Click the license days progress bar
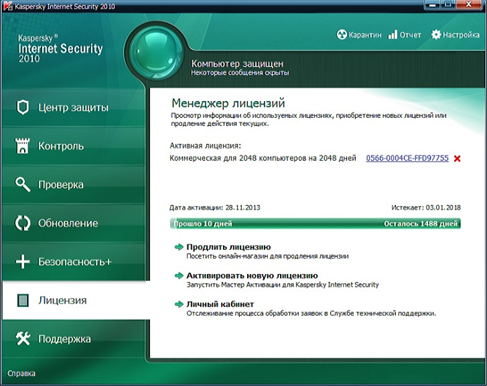Image resolution: width=487 pixels, height=386 pixels. [x=315, y=223]
